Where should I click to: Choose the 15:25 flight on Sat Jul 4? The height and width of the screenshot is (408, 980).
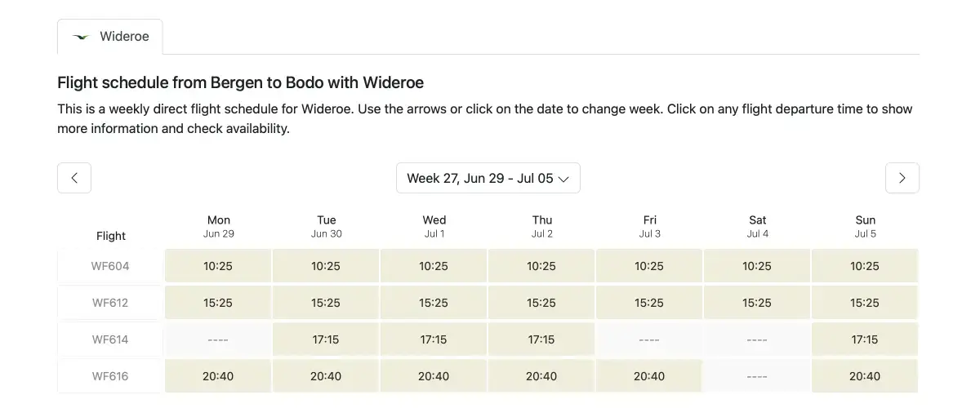click(x=757, y=303)
